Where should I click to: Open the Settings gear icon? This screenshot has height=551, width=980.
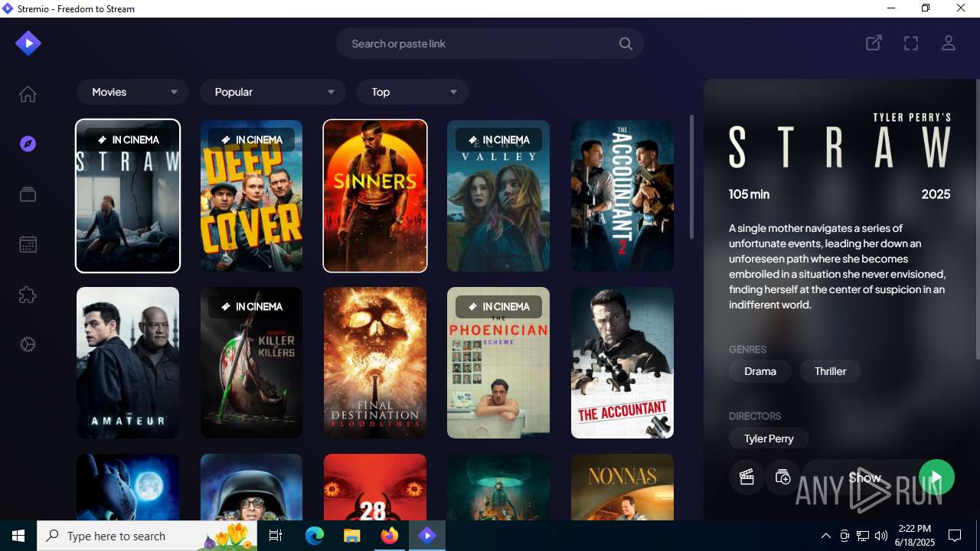pyautogui.click(x=28, y=344)
